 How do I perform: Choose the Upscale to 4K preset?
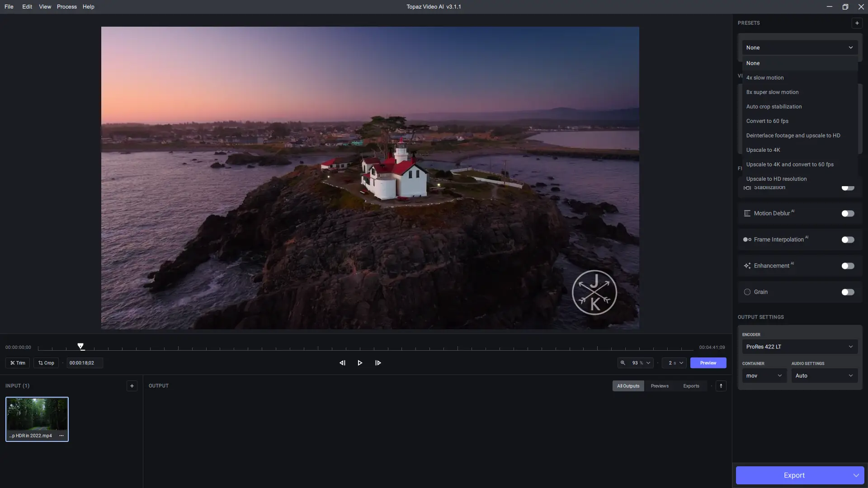coord(763,150)
